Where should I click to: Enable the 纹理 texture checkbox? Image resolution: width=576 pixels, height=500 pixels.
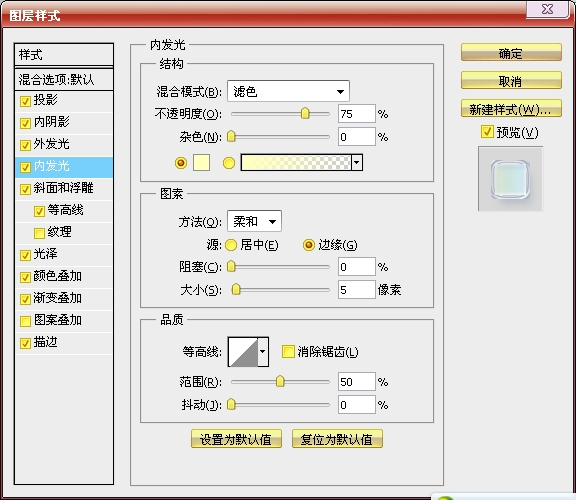[39, 233]
